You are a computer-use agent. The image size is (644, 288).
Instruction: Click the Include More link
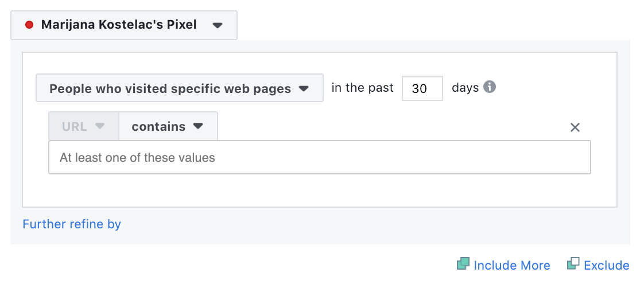pos(511,265)
